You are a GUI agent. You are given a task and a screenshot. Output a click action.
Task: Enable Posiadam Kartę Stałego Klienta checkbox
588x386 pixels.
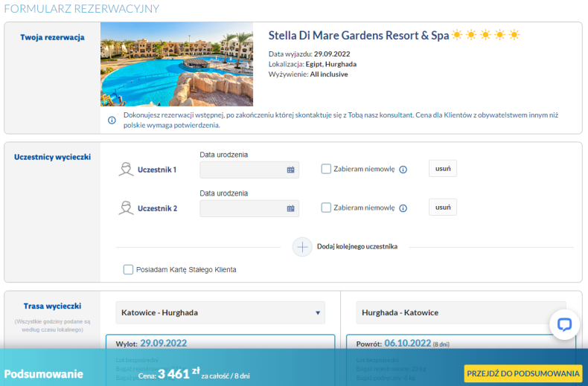tap(128, 269)
